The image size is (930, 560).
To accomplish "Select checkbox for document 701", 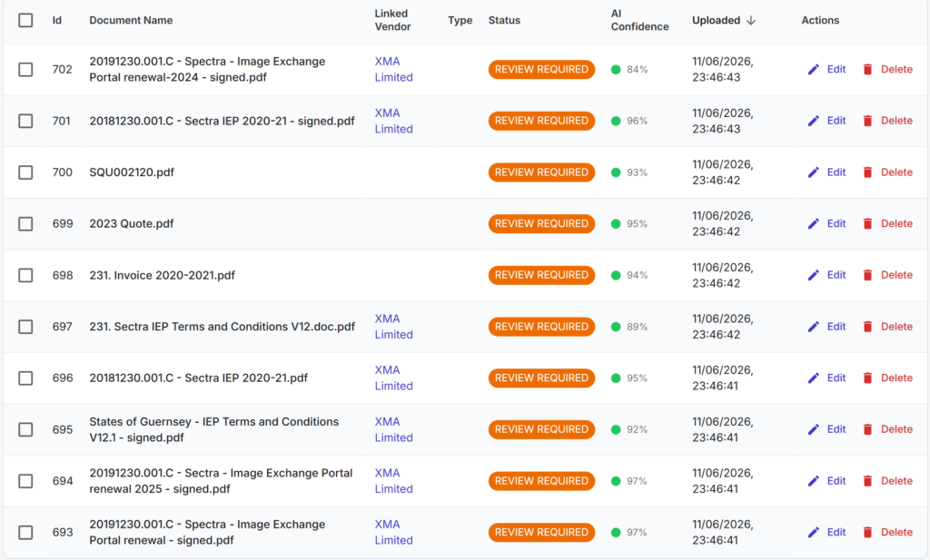I will pyautogui.click(x=25, y=121).
